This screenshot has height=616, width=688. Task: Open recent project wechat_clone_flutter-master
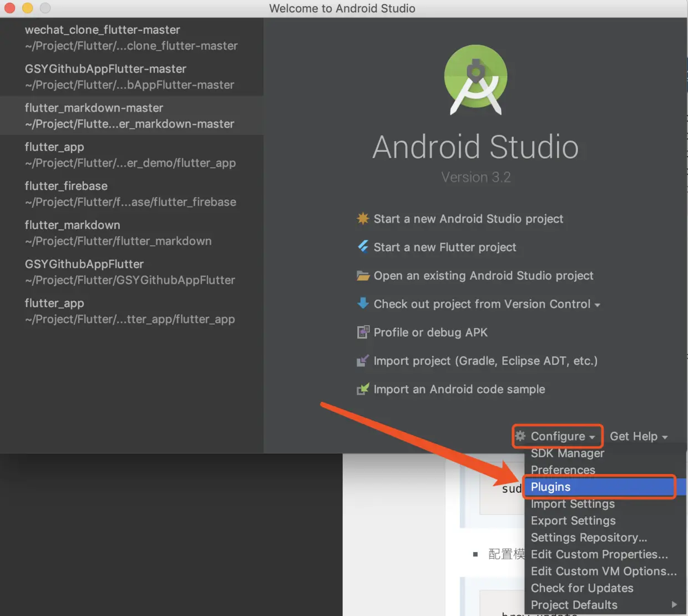tap(131, 37)
